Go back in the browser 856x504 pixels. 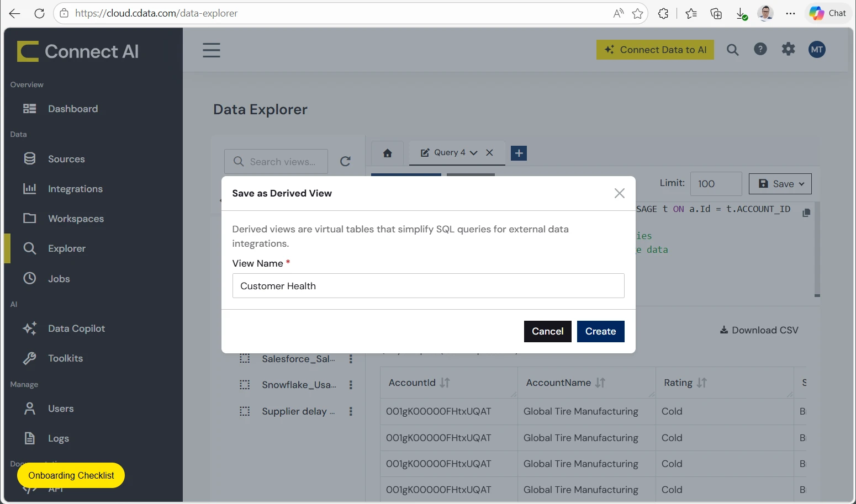pyautogui.click(x=14, y=13)
